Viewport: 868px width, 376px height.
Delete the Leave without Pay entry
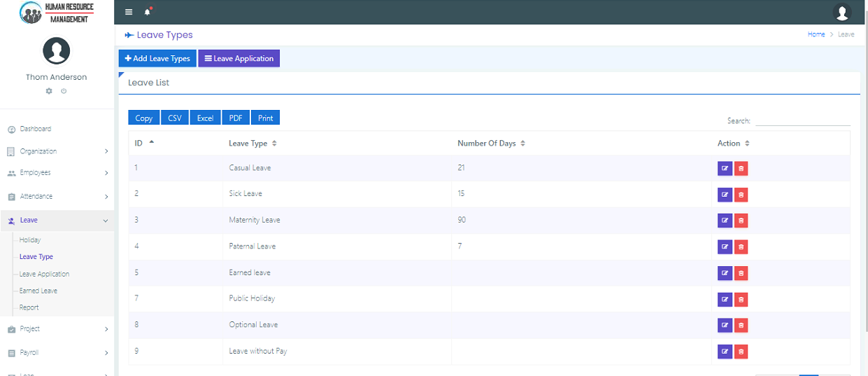741,351
